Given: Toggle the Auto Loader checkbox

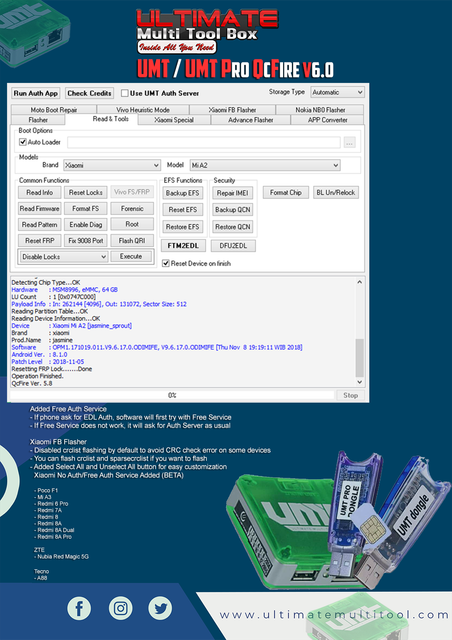Looking at the screenshot, I should [x=23, y=142].
